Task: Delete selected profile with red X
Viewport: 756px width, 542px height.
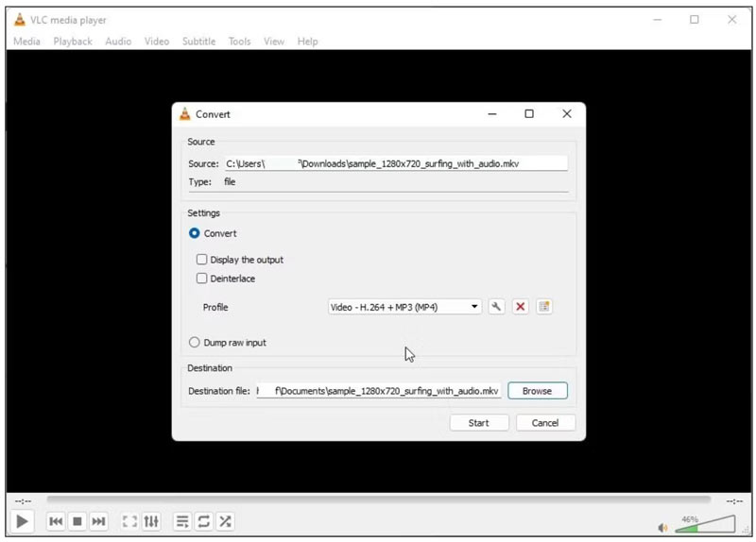Action: tap(521, 307)
